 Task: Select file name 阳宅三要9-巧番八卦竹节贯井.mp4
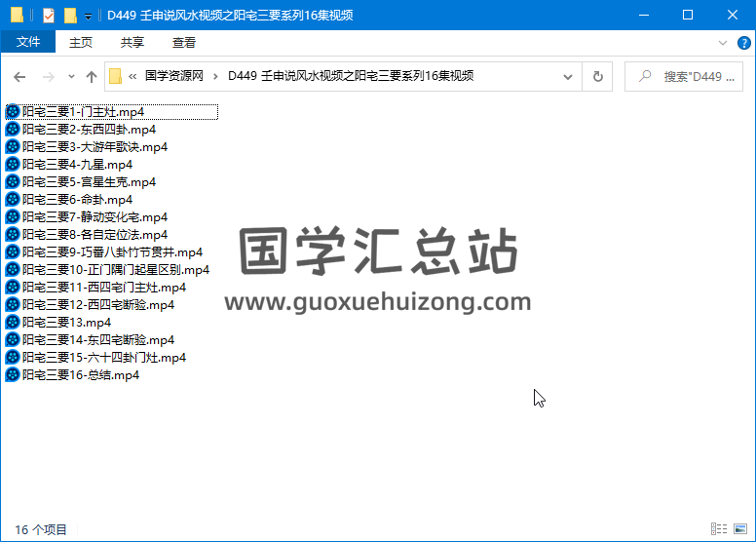[112, 252]
